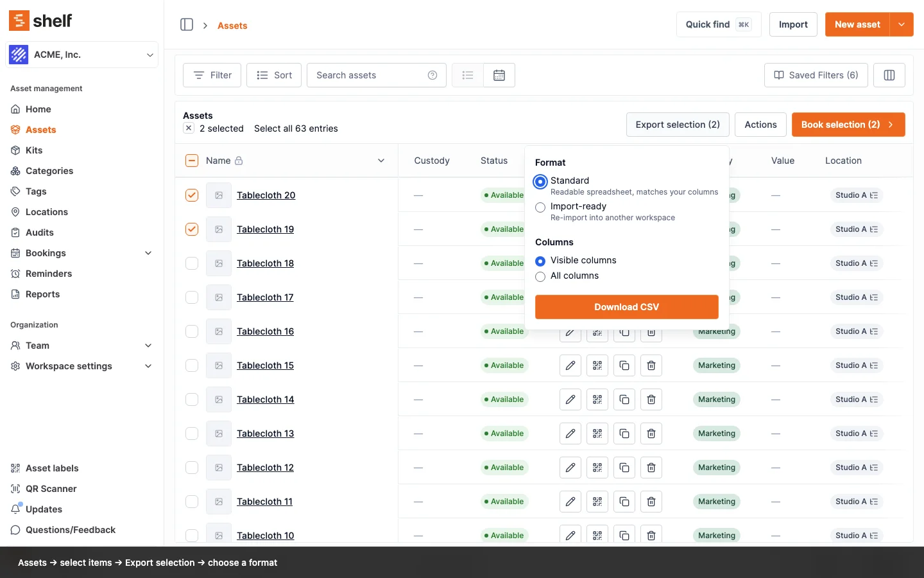This screenshot has height=578, width=924.
Task: Show QR code for Tablecloth 14
Action: [x=597, y=399]
